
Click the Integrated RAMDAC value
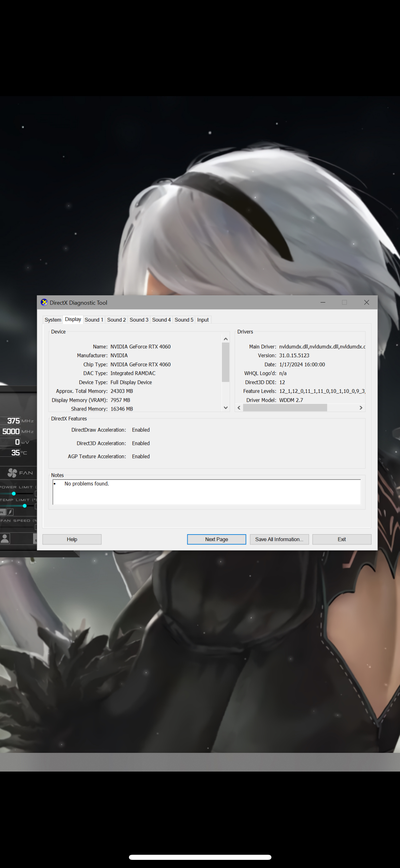click(x=133, y=373)
